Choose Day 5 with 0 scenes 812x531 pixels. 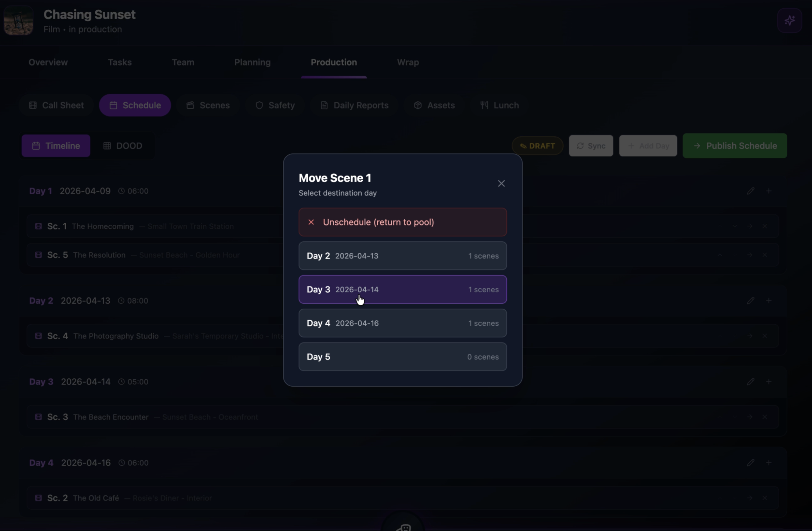403,357
